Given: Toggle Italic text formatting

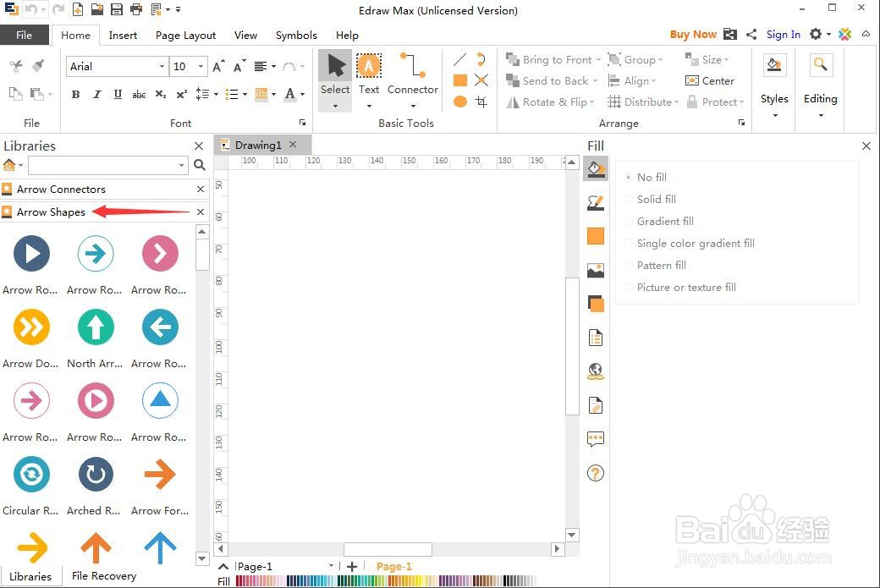Looking at the screenshot, I should tap(96, 94).
